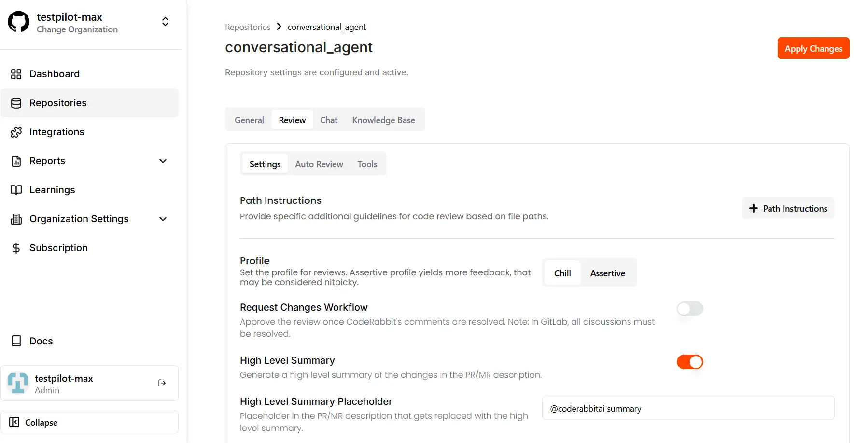Screen dimensions: 868x443
Task: Click the summary placeholder input field
Action: coord(688,408)
